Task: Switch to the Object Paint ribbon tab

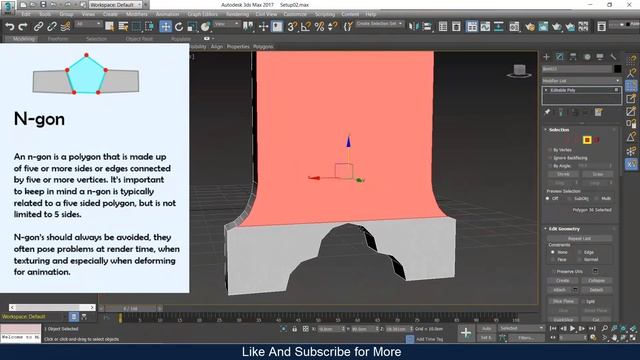Action: 139,39
